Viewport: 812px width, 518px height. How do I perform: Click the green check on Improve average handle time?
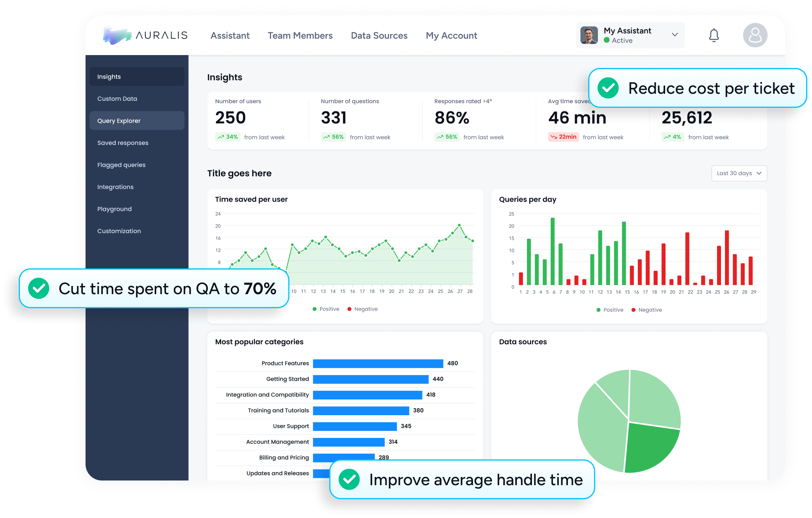click(349, 480)
